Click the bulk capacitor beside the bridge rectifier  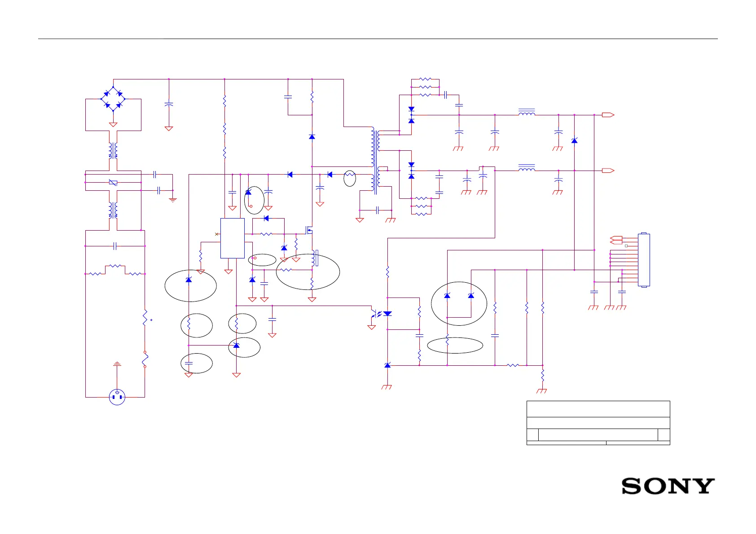[169, 104]
